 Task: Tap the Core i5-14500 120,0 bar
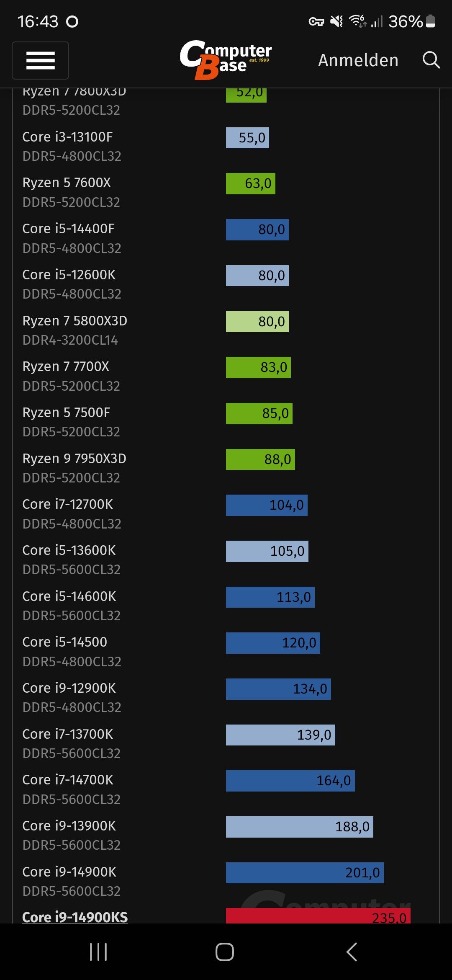273,643
